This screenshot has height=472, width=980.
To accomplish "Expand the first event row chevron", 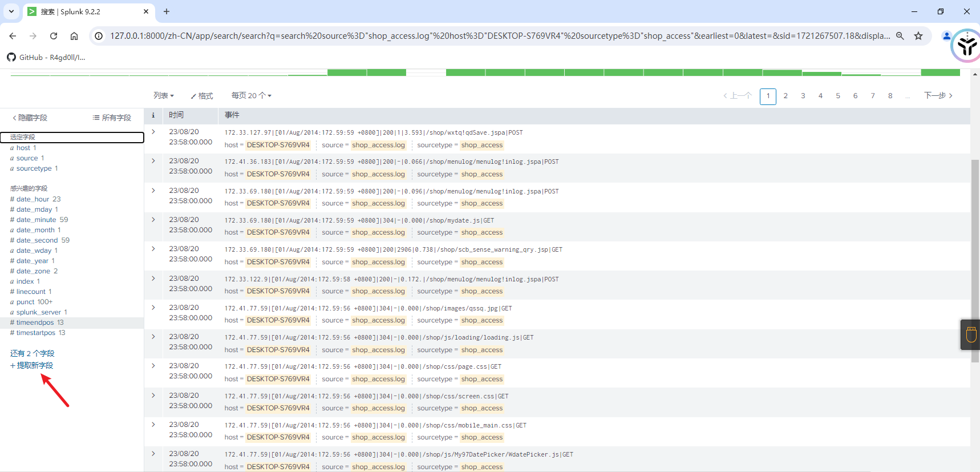I will pyautogui.click(x=153, y=132).
